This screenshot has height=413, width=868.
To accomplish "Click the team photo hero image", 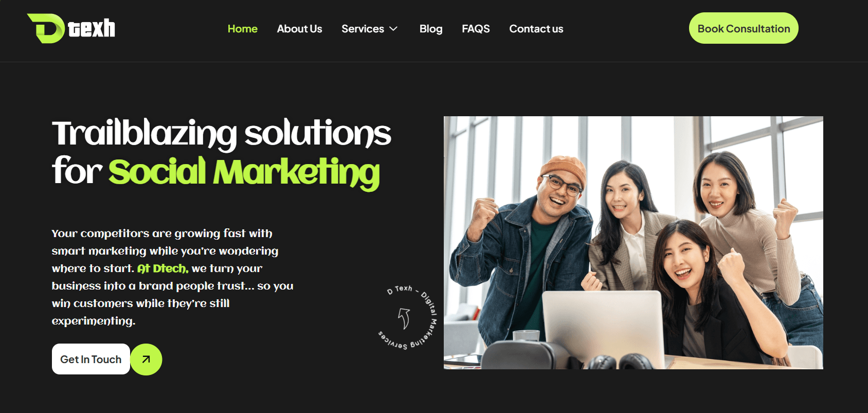I will (633, 243).
